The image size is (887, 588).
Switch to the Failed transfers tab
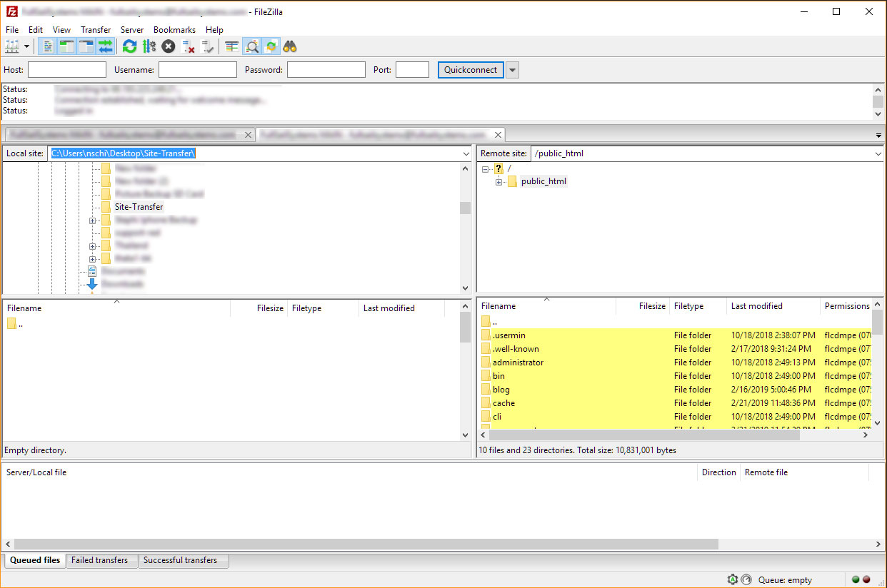pos(100,561)
